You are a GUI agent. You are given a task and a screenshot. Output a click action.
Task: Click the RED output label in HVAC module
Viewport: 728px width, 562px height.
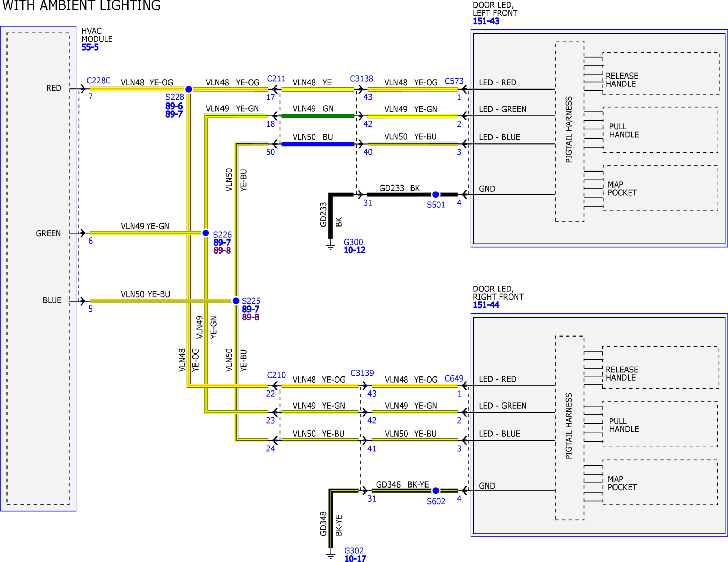pyautogui.click(x=54, y=88)
